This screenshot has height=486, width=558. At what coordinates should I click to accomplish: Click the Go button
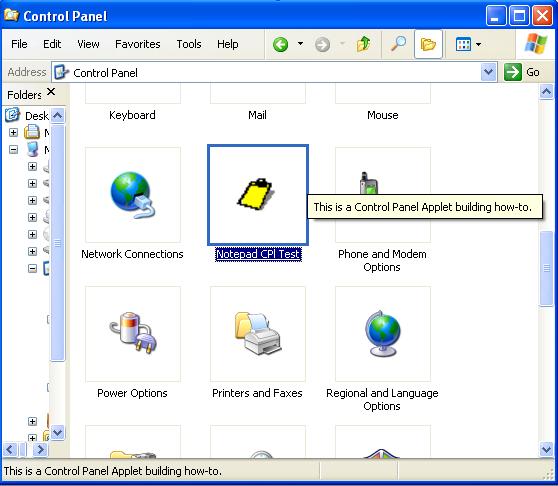coord(522,72)
